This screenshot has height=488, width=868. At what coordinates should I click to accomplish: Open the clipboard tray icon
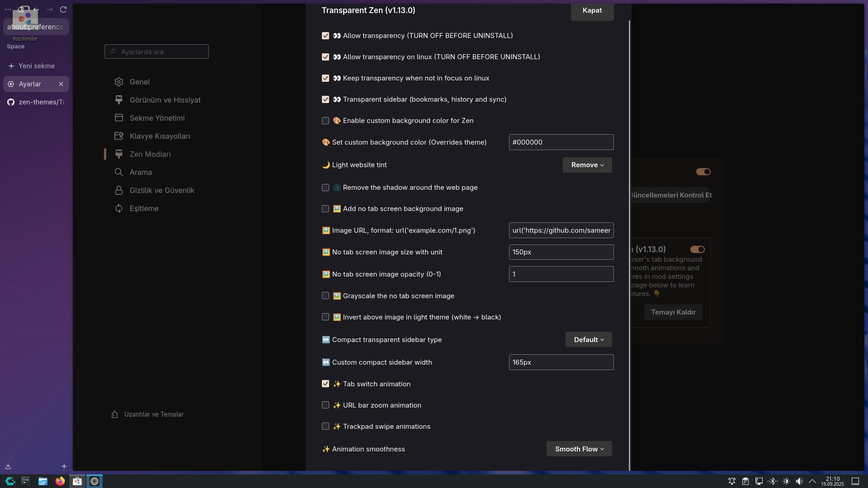[745, 481]
